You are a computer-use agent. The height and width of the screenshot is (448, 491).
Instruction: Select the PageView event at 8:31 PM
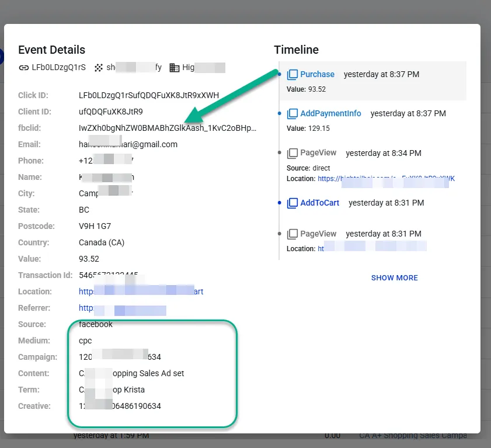click(318, 234)
